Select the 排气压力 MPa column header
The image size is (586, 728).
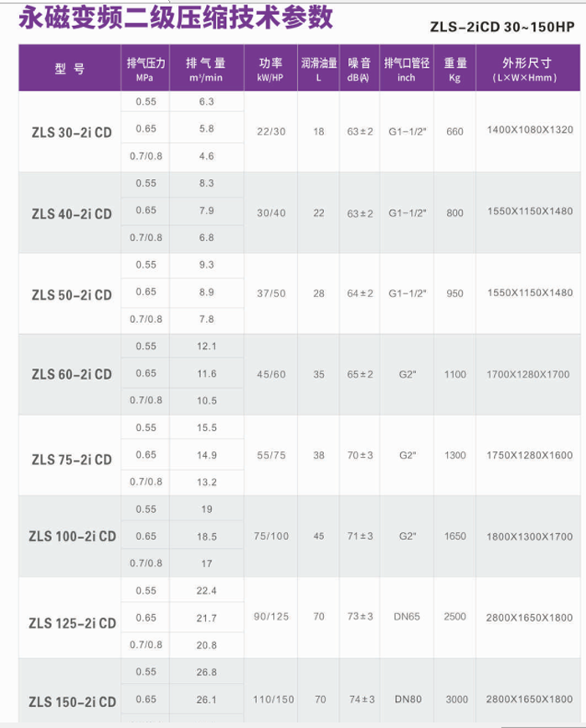coord(146,69)
